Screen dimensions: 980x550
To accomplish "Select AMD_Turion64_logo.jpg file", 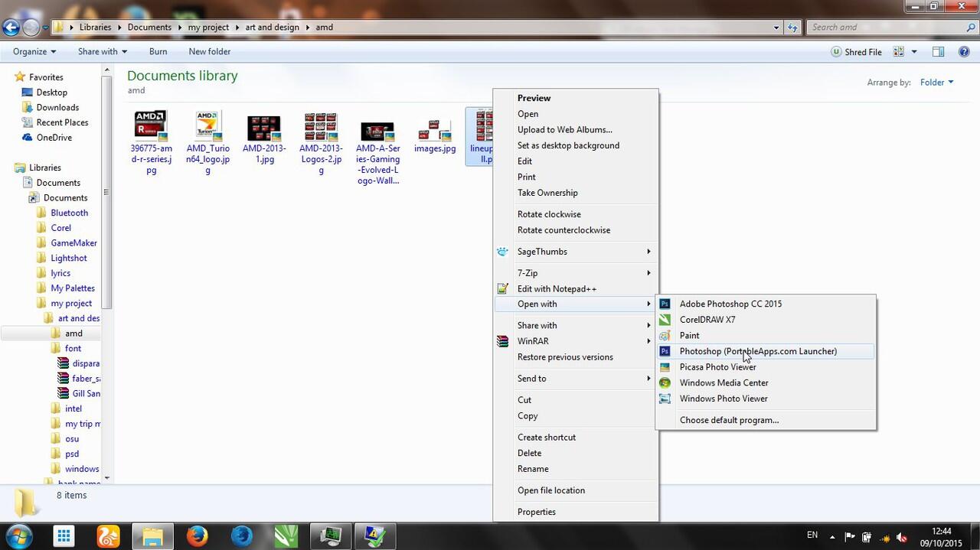I will point(207,143).
